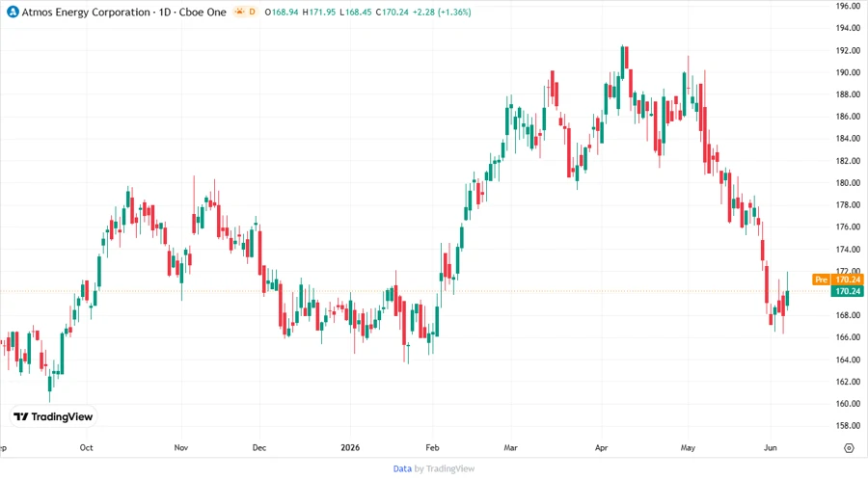This screenshot has height=480, width=868.
Task: Click the '2026' time axis label
Action: tap(350, 447)
